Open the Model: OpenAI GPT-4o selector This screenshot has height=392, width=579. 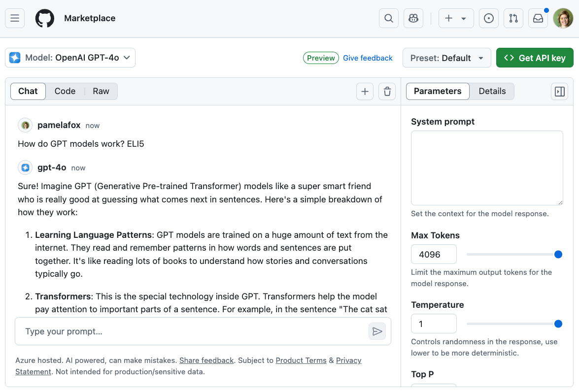(x=70, y=58)
